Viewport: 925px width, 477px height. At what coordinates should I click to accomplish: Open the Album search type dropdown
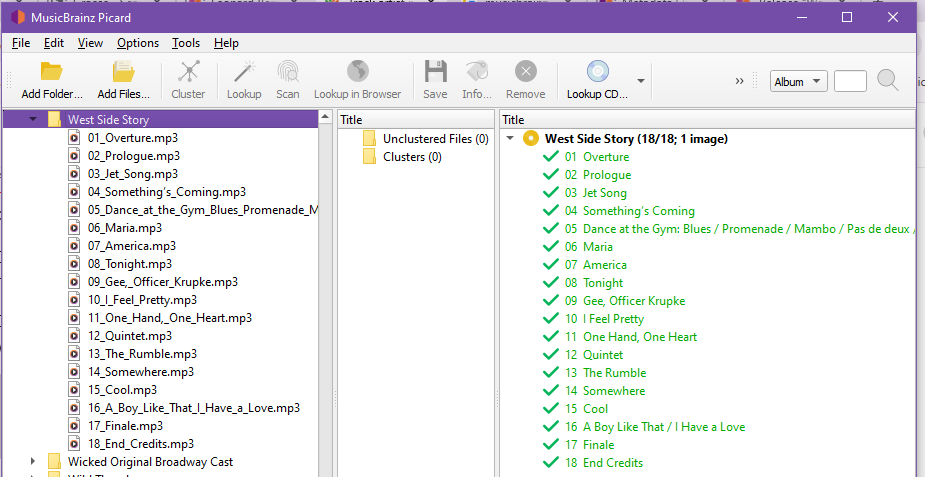(798, 82)
